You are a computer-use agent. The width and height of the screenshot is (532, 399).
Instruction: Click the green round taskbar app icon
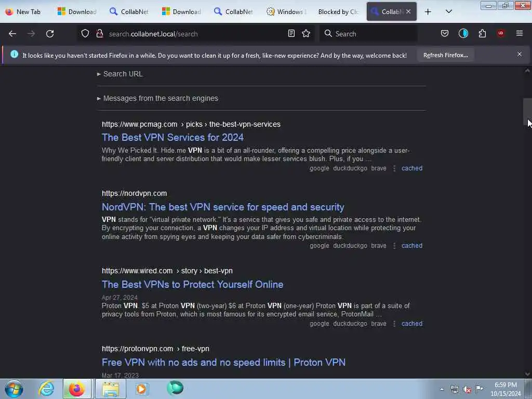175,388
